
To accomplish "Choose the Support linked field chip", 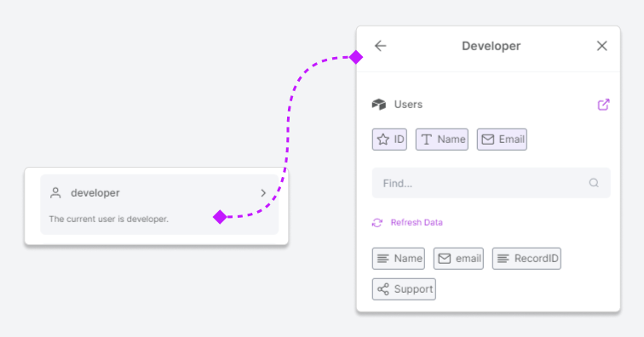I will pyautogui.click(x=404, y=289).
